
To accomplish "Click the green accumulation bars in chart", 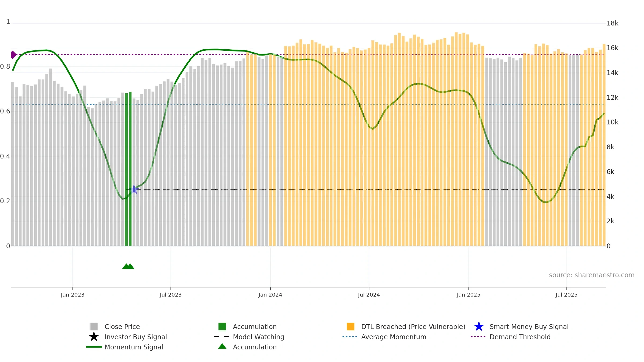I will click(128, 169).
